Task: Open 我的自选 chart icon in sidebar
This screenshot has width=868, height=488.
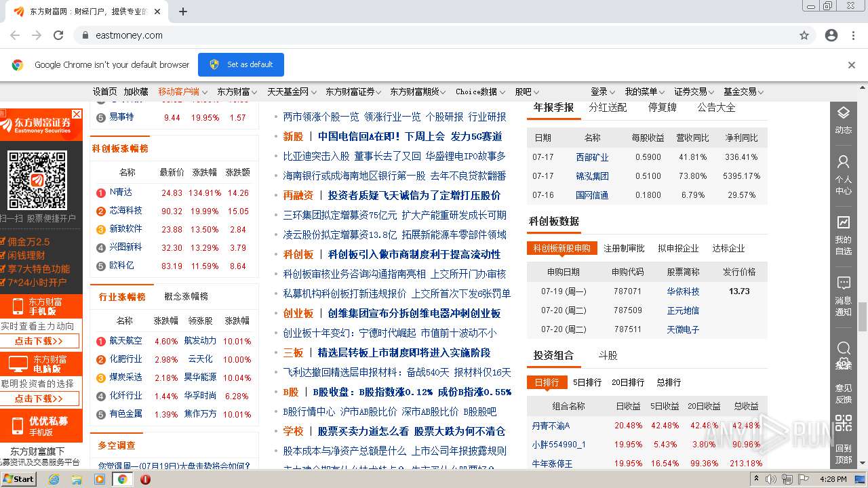Action: coord(843,222)
